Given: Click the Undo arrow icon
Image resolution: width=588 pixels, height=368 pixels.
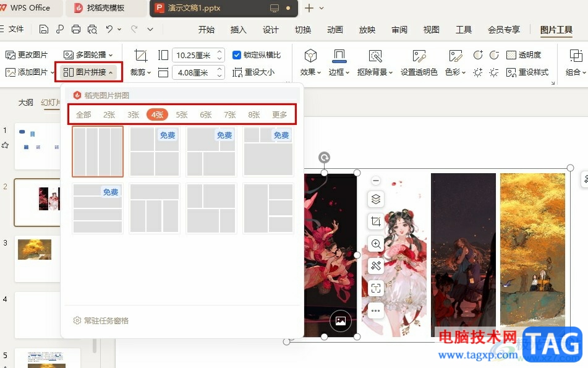Looking at the screenshot, I should [x=109, y=29].
